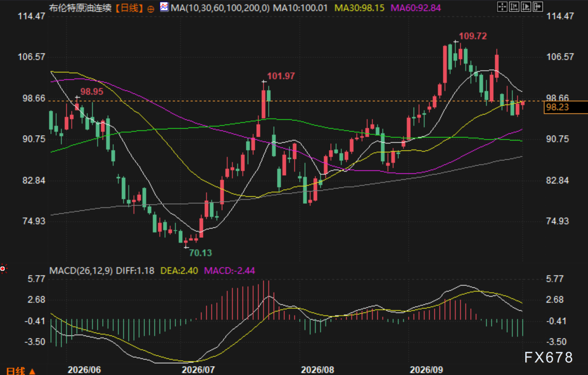Expand the orange triangle next to 日线
The image size is (588, 375).
[x=32, y=371]
